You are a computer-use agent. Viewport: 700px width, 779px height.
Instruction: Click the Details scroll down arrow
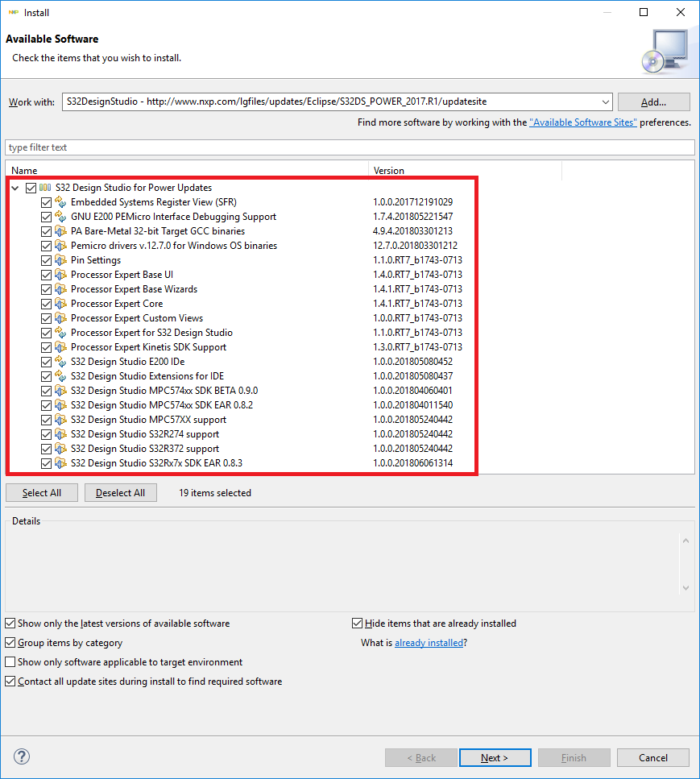click(x=686, y=588)
